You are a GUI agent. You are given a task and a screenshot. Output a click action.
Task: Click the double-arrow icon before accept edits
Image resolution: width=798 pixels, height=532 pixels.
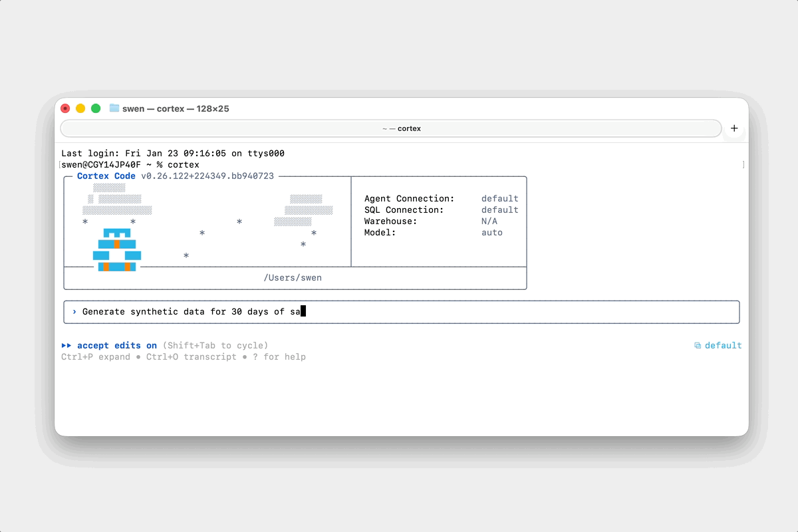66,346
